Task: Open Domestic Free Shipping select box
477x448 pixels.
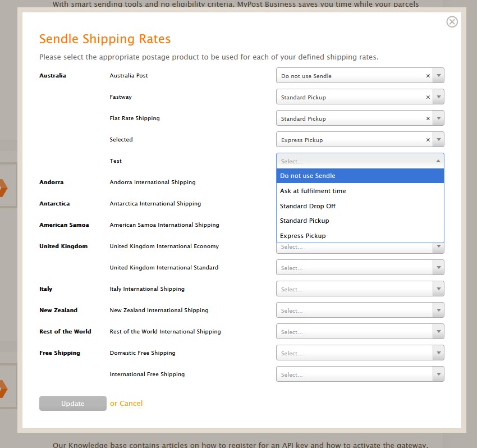Action: (x=360, y=353)
